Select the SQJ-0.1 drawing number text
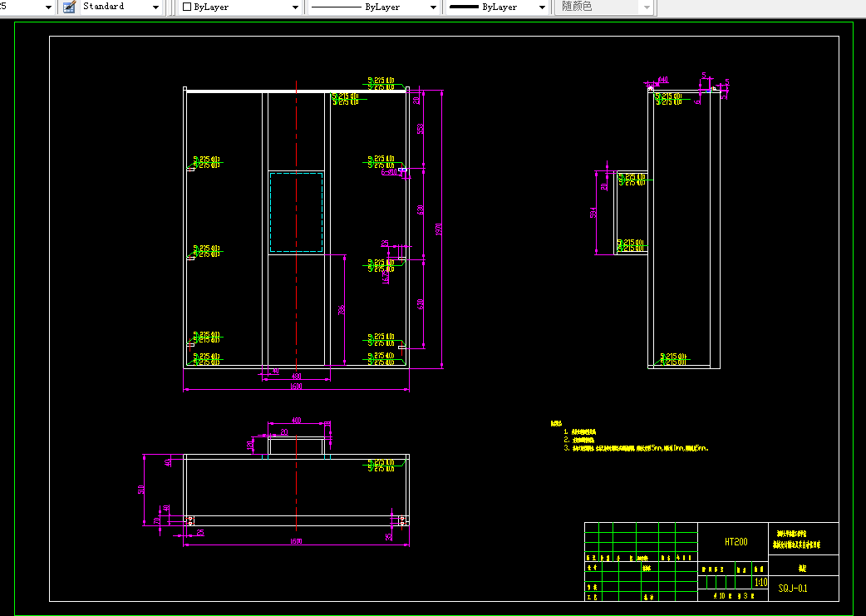This screenshot has height=616, width=866. click(793, 589)
